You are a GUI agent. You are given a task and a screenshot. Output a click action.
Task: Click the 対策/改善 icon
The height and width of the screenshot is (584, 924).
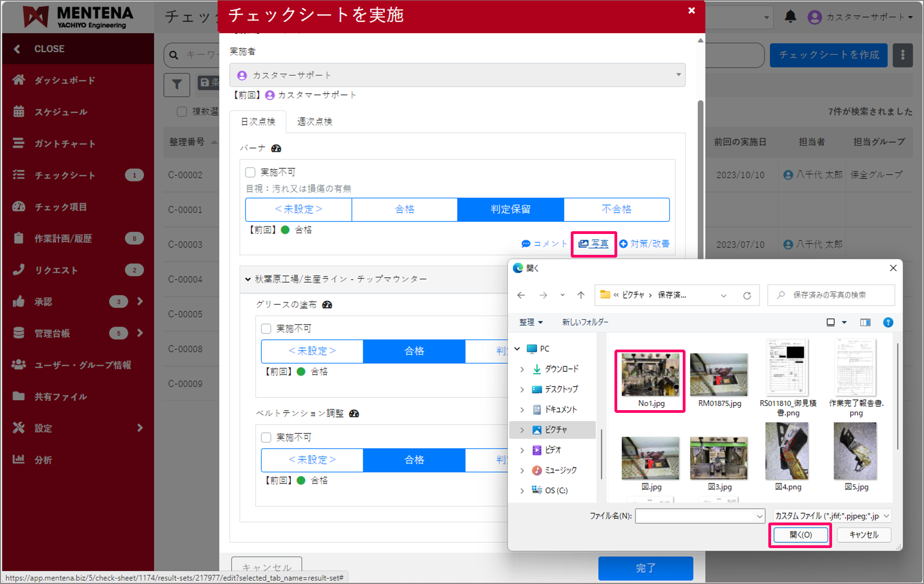point(645,244)
